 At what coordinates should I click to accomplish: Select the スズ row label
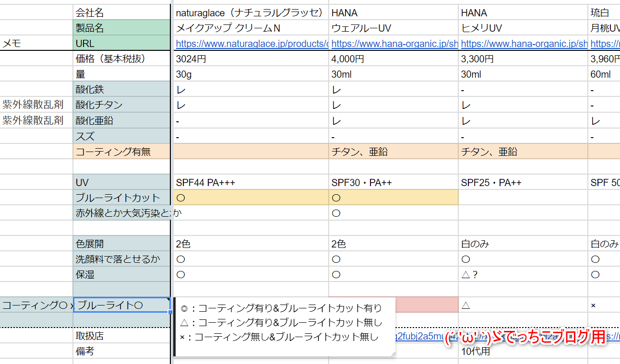121,136
